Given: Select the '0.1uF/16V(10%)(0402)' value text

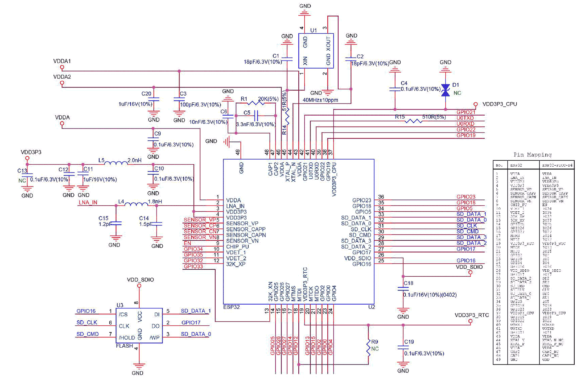Looking at the screenshot, I should [x=430, y=295].
